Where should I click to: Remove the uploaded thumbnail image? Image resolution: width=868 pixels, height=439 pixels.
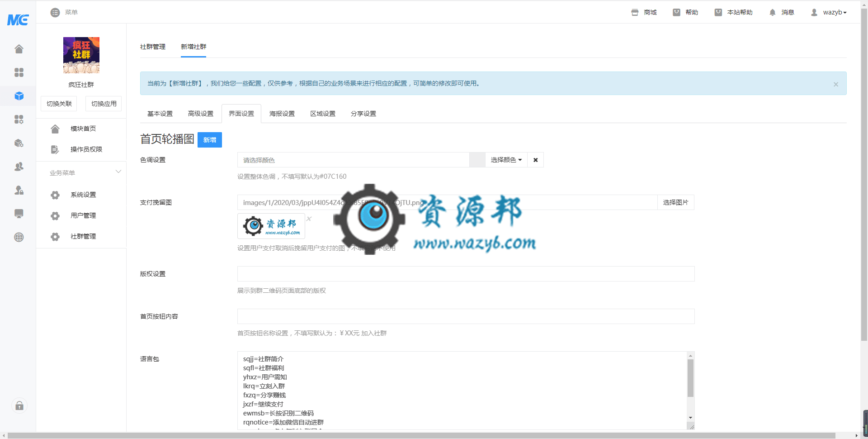point(309,219)
